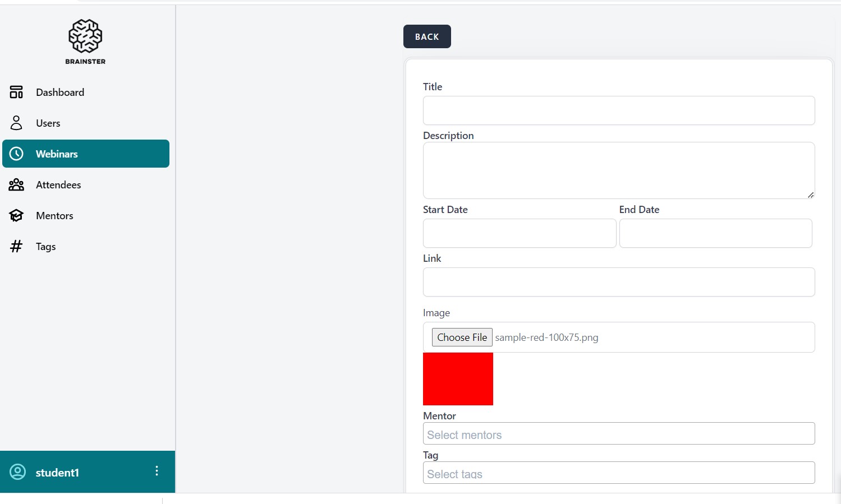This screenshot has height=504, width=841.
Task: Open the Attendees menu item
Action: coord(58,185)
